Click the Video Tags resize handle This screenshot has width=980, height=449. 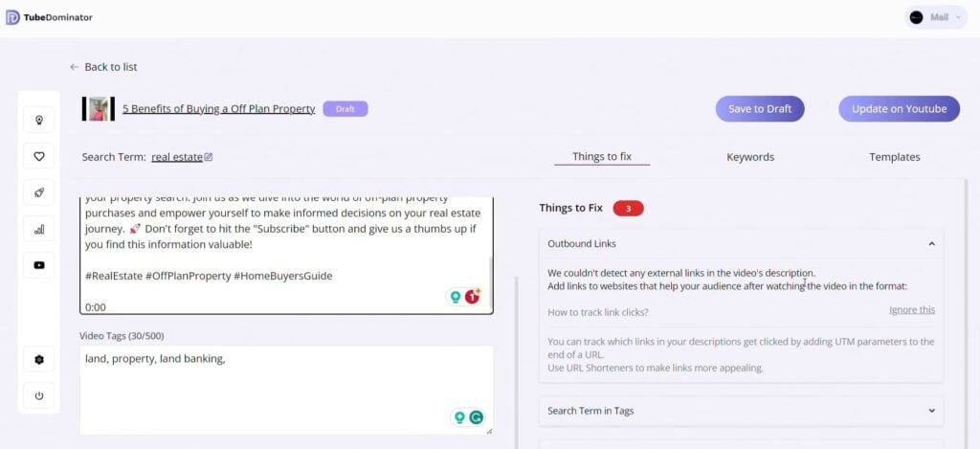[488, 431]
